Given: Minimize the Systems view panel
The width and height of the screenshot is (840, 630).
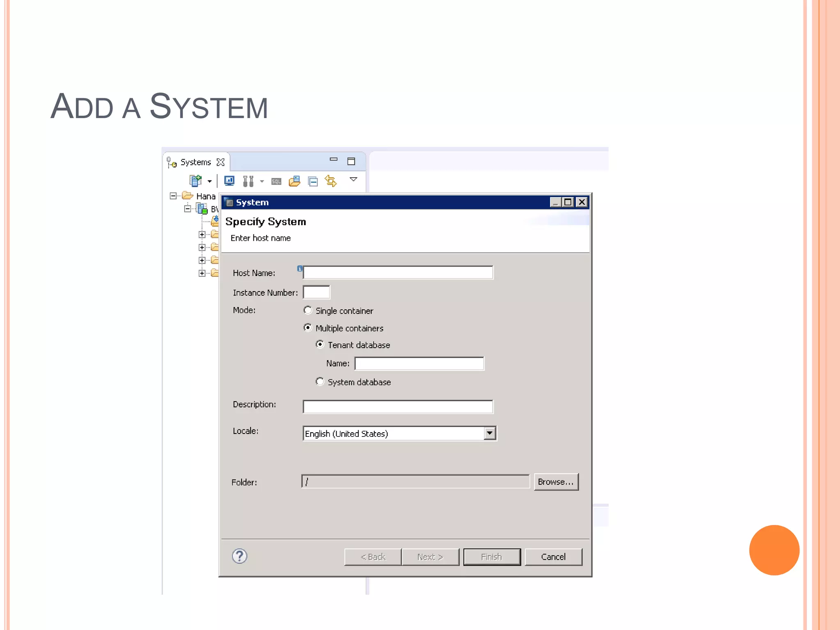Looking at the screenshot, I should 333,159.
